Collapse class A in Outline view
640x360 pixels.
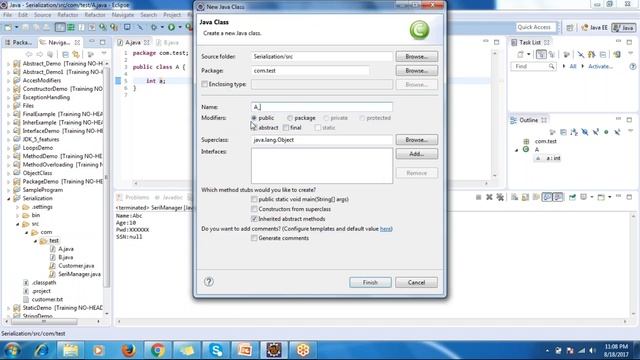516,150
